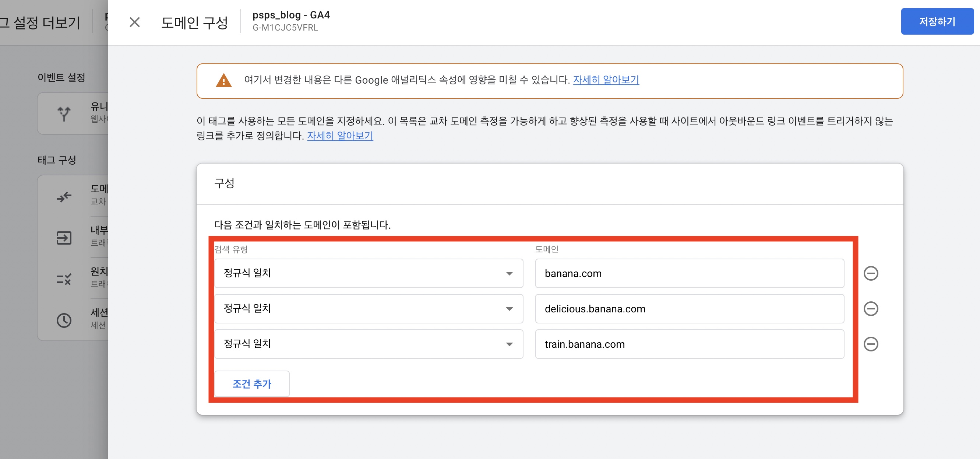
Task: Click the unwanted referrals list-x icon
Action: coord(64,279)
